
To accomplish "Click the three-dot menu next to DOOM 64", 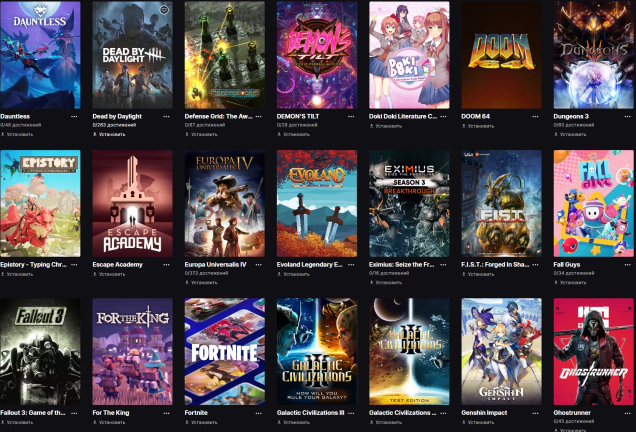I will coord(536,116).
